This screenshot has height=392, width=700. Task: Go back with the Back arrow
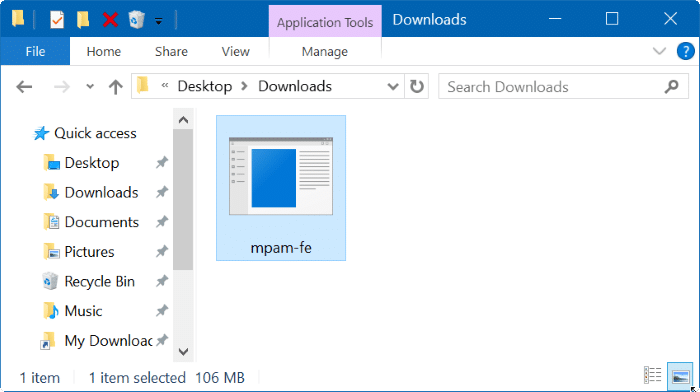tap(24, 86)
